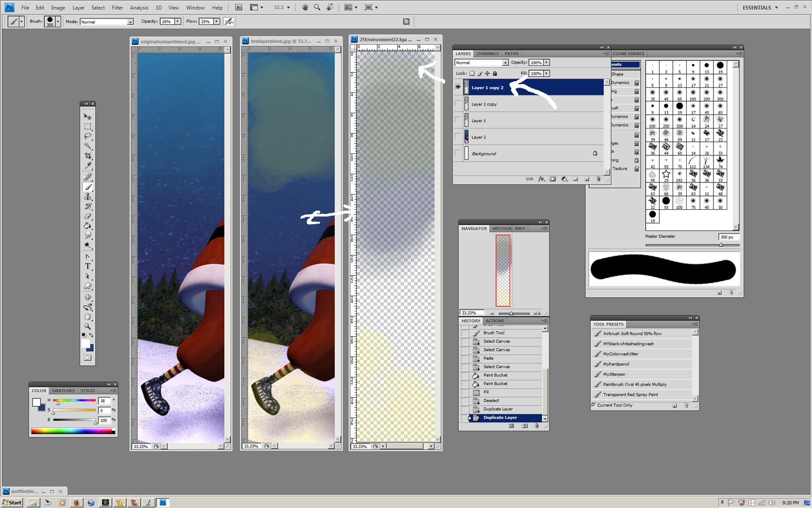Select the Eyedropper tool
This screenshot has height=508, width=812.
pos(88,166)
